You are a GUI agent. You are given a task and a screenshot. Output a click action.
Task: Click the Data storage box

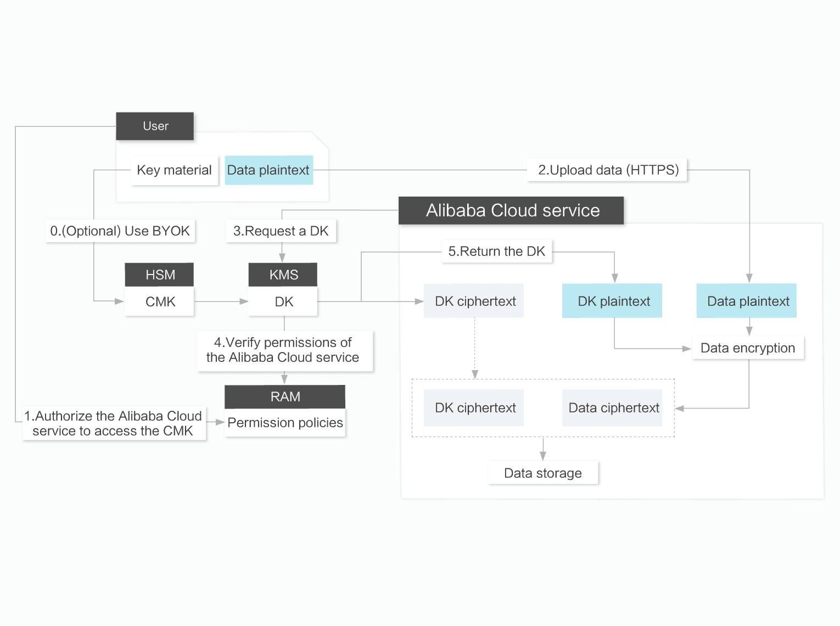coord(542,473)
